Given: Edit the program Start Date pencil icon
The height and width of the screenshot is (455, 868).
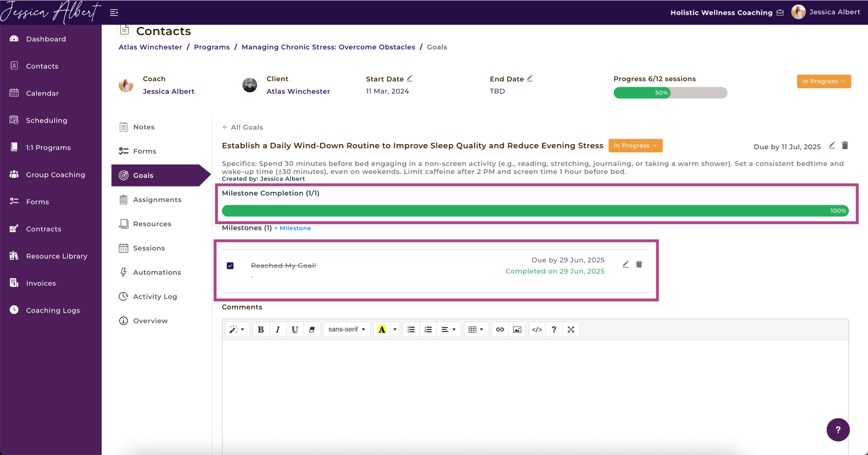Looking at the screenshot, I should [x=410, y=78].
